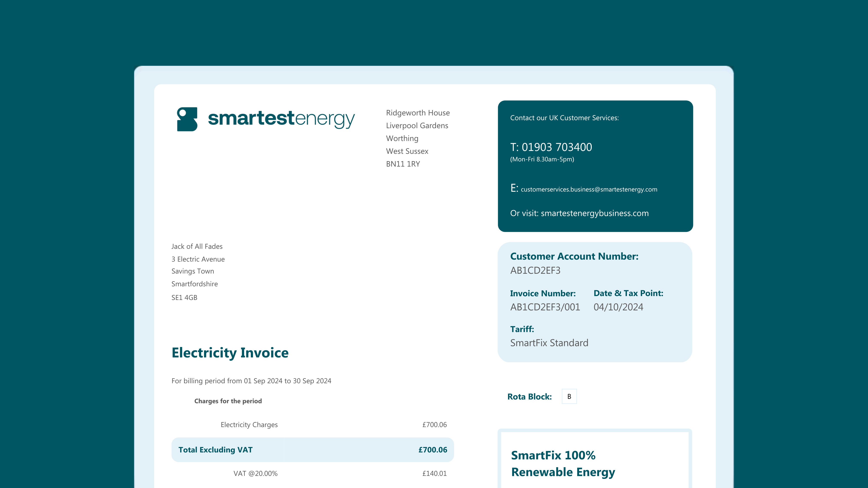Click the postcode SE1 4GB

[x=184, y=298]
